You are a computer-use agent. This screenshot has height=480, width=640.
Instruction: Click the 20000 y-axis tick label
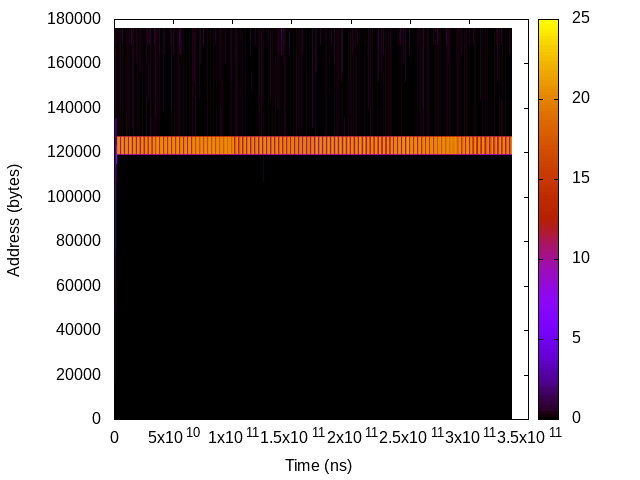point(80,374)
